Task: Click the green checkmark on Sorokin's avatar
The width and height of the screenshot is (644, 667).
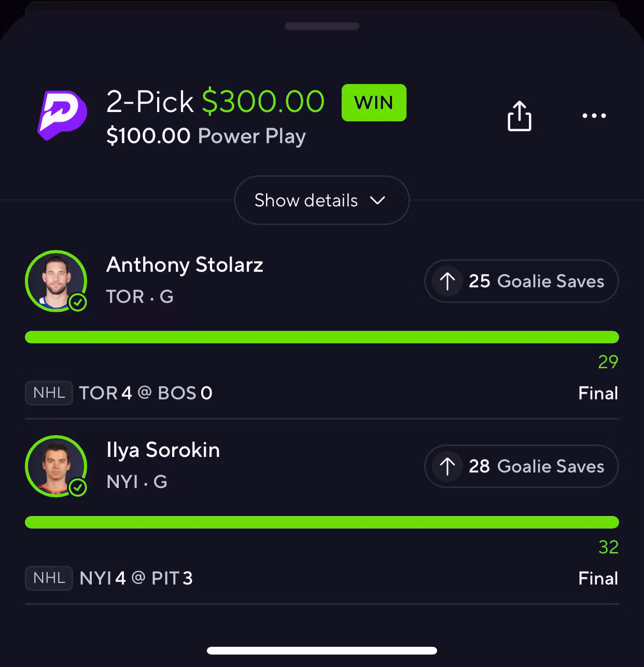Action: [x=78, y=487]
